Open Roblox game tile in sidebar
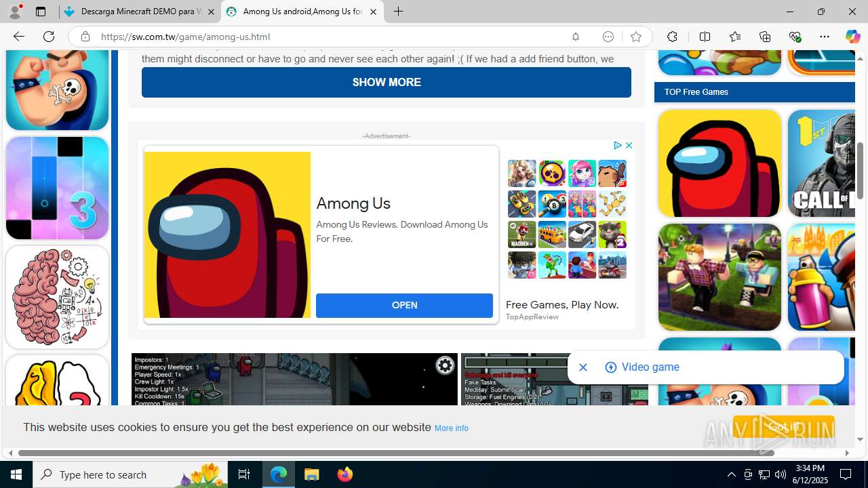 click(x=719, y=277)
